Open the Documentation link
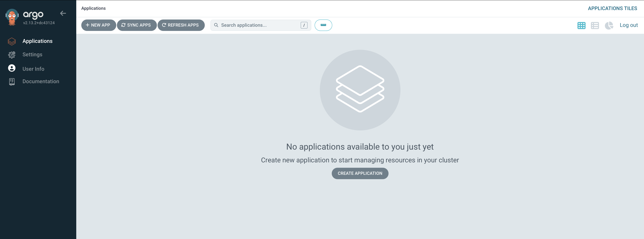This screenshot has height=239, width=644. pyautogui.click(x=41, y=81)
